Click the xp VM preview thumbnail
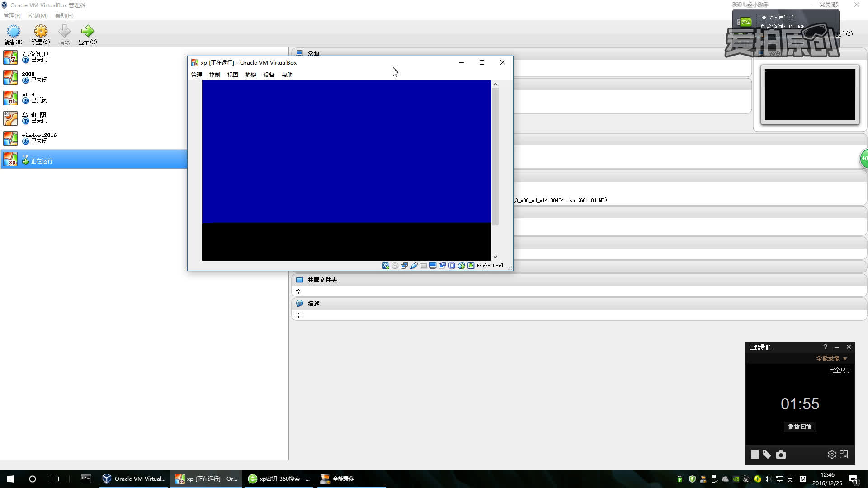This screenshot has width=868, height=488. tap(809, 94)
